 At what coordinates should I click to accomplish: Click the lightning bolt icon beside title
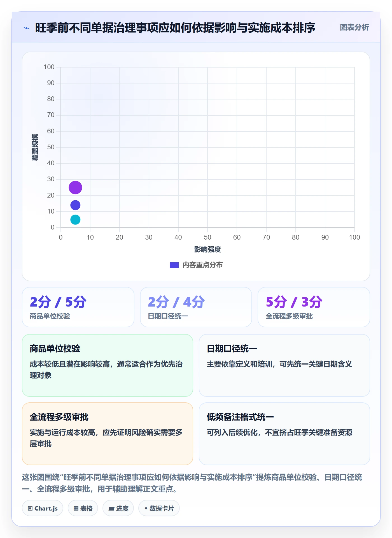click(x=27, y=28)
